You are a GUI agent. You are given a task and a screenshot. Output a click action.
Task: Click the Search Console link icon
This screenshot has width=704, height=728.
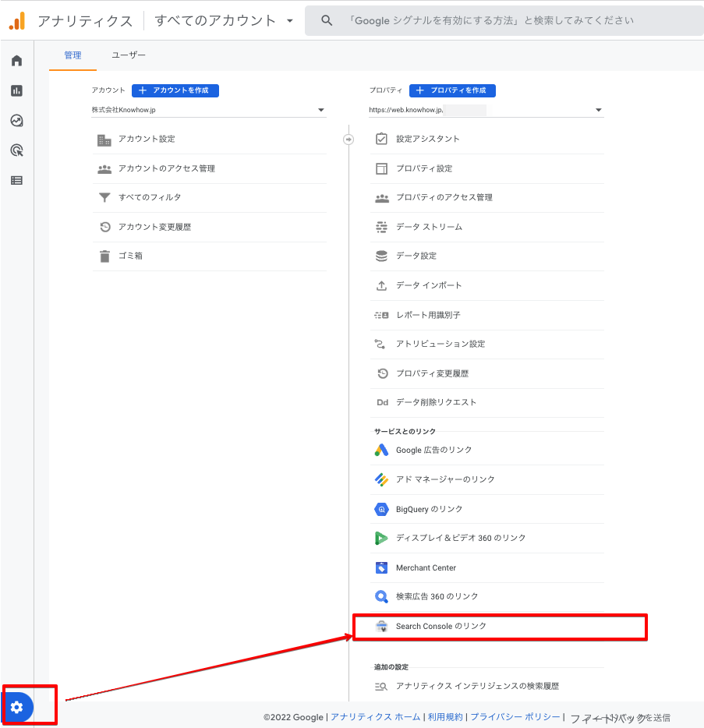coord(381,627)
